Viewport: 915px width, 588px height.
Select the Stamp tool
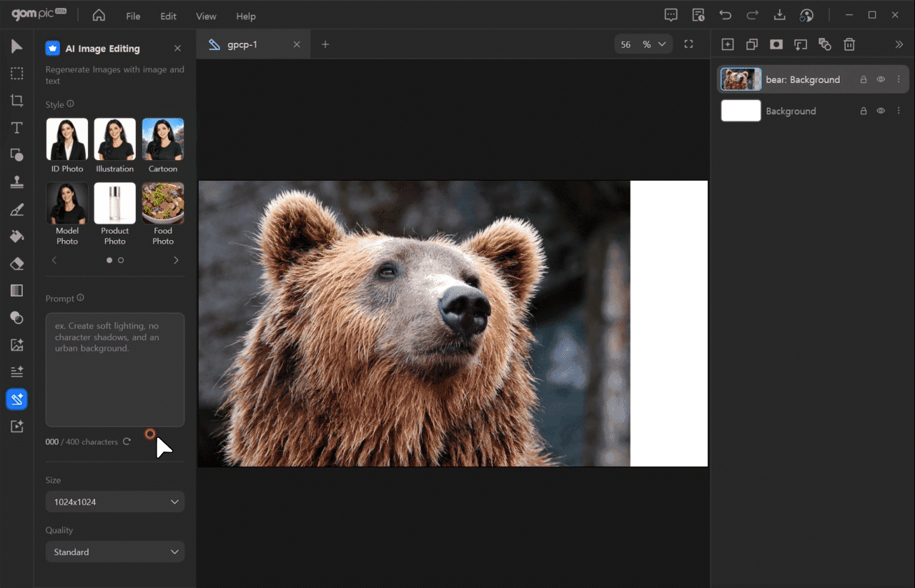click(16, 182)
